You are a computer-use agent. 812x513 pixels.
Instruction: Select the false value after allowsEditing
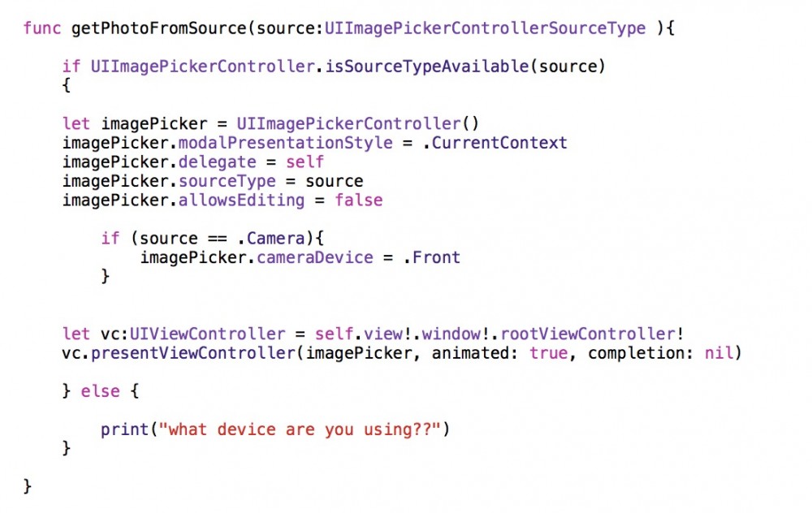pos(359,200)
